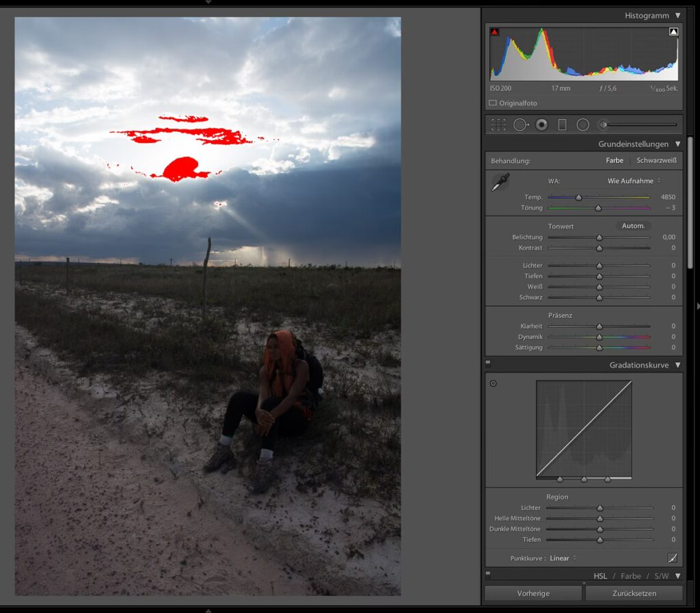Select the Graduated Filter tool
The width and height of the screenshot is (700, 613).
coord(562,124)
